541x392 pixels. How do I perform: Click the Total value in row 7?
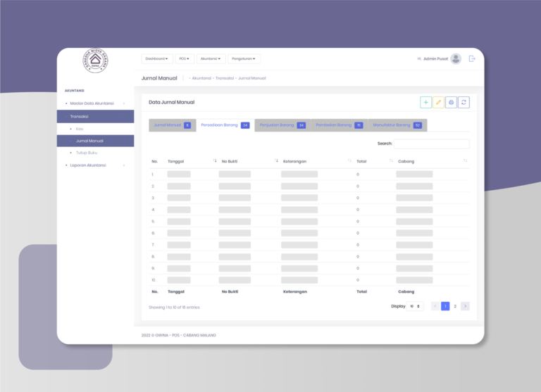coord(358,245)
